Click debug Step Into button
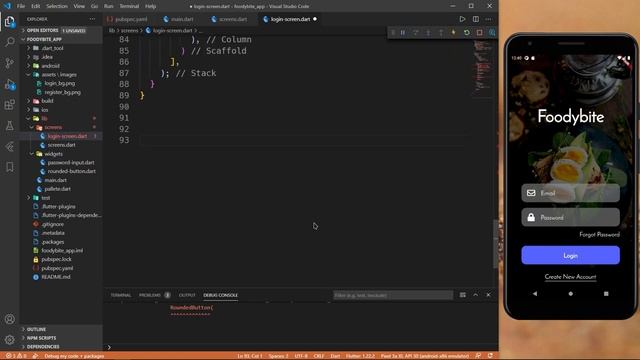Image resolution: width=640 pixels, height=360 pixels. [x=428, y=33]
